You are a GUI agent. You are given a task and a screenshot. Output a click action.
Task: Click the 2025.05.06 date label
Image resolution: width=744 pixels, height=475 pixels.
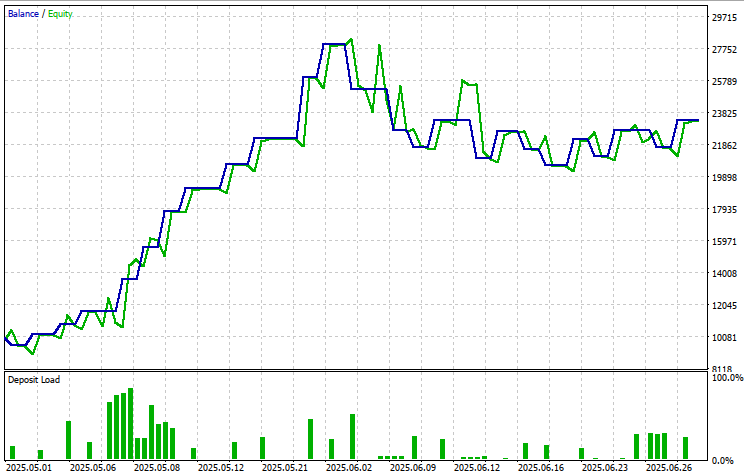pos(93,468)
